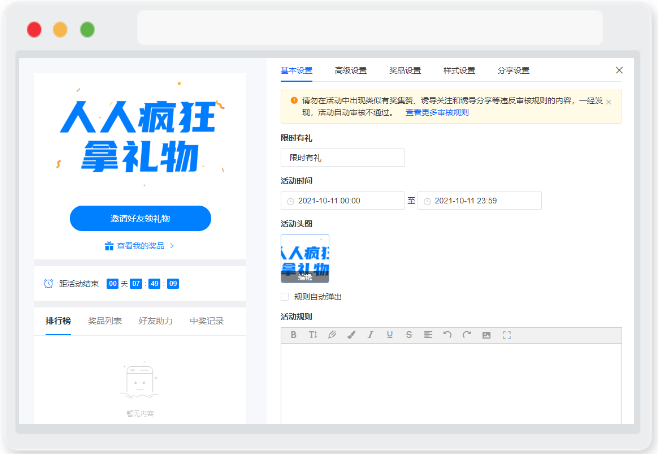Click the alarm clock countdown icon

coord(49,284)
